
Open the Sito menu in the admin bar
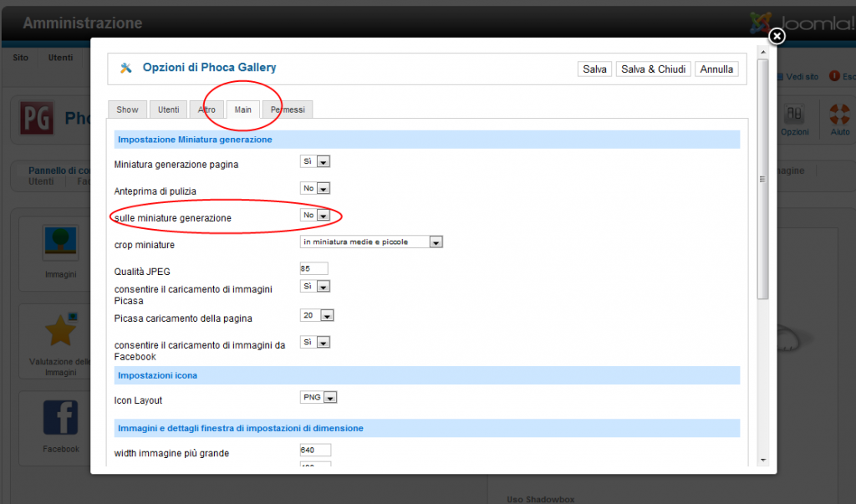(21, 58)
